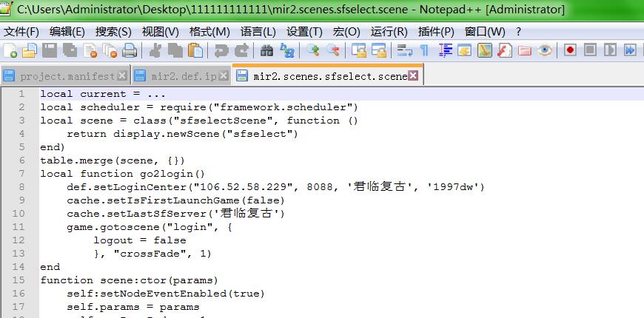Create a new file with toolbar icon
The width and height of the screenshot is (644, 318).
coord(10,50)
